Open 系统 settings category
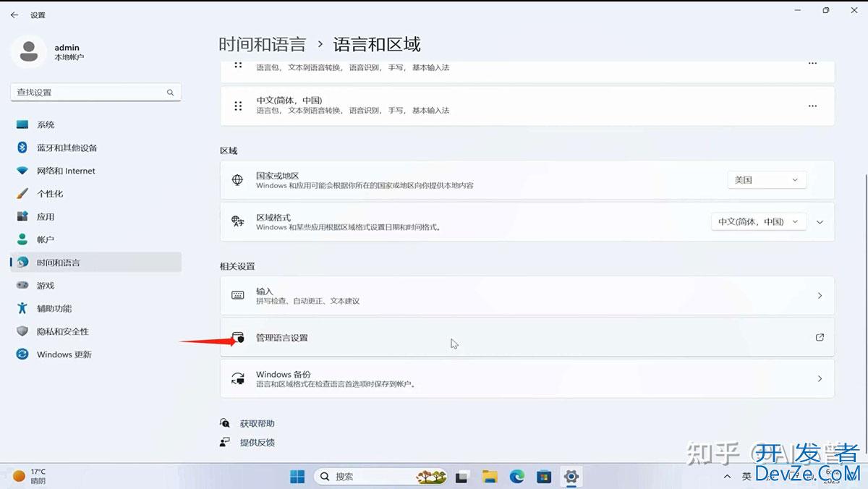Viewport: 868px width, 489px height. pos(95,124)
